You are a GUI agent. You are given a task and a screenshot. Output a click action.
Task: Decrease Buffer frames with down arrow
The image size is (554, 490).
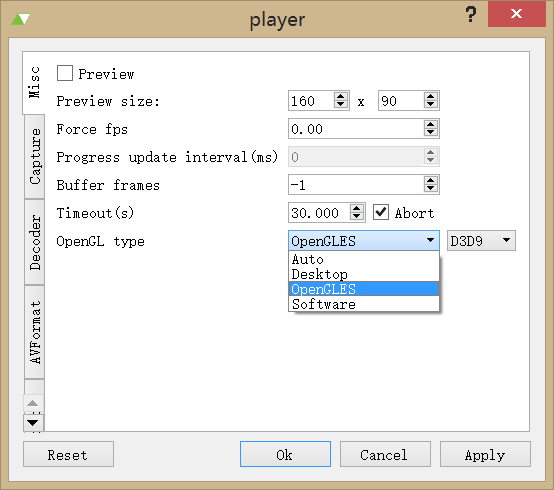coord(430,188)
